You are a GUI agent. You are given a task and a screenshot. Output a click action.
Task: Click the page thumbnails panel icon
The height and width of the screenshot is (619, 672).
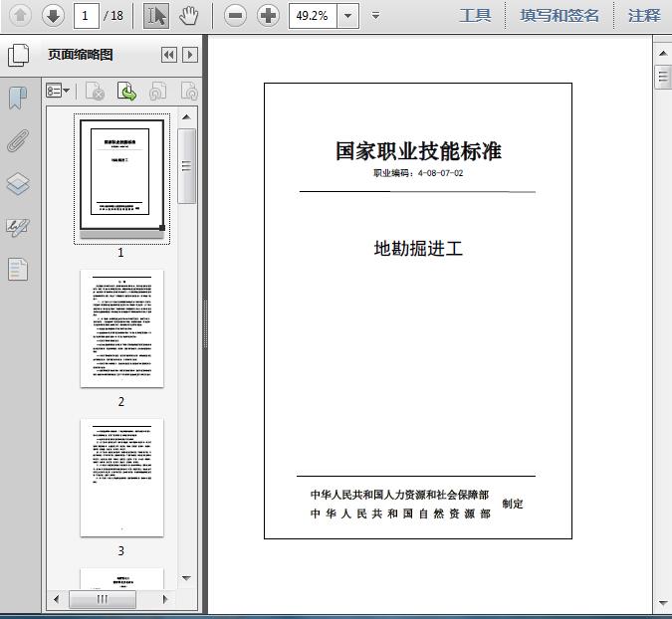(19, 55)
